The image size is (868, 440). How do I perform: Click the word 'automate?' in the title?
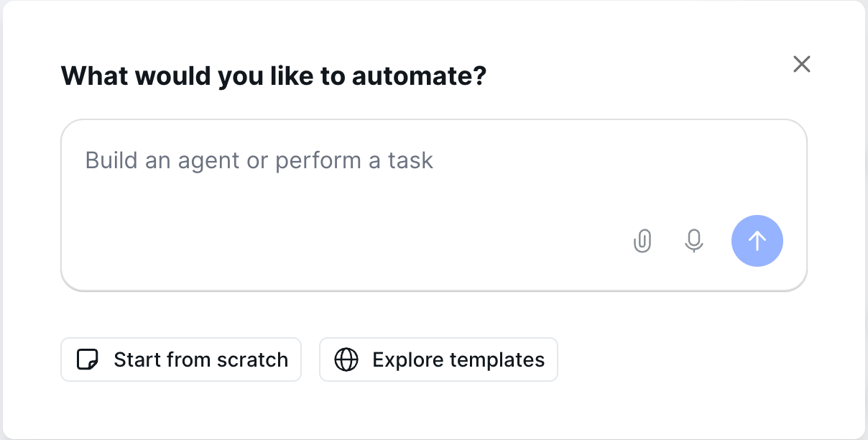[x=419, y=75]
